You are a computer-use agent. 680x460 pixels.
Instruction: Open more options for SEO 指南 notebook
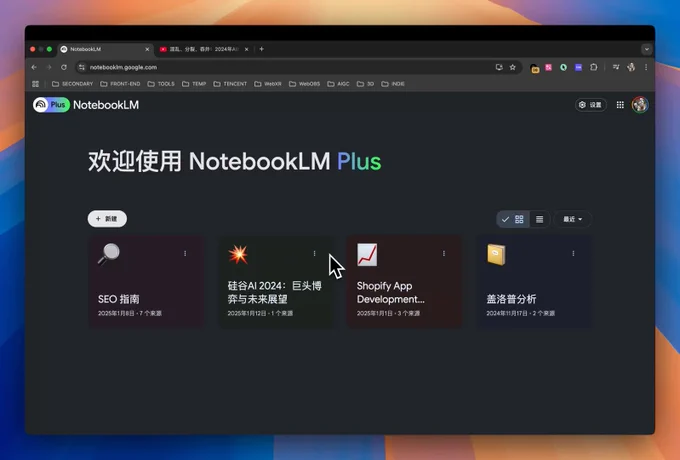[x=185, y=254]
